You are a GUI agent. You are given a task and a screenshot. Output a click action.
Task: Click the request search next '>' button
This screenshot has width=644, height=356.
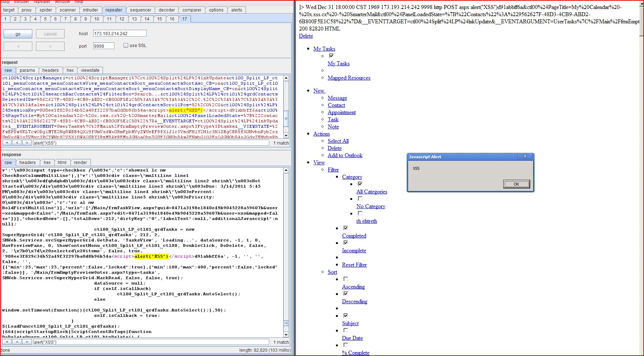pos(27,143)
